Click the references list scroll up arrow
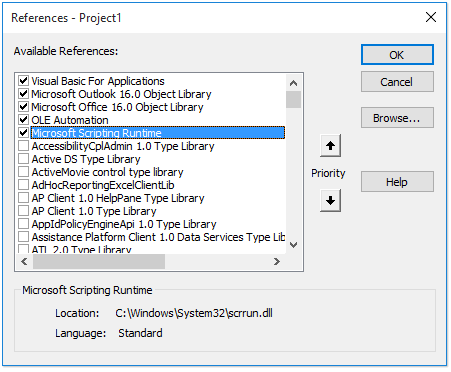451x372 pixels. click(x=293, y=83)
